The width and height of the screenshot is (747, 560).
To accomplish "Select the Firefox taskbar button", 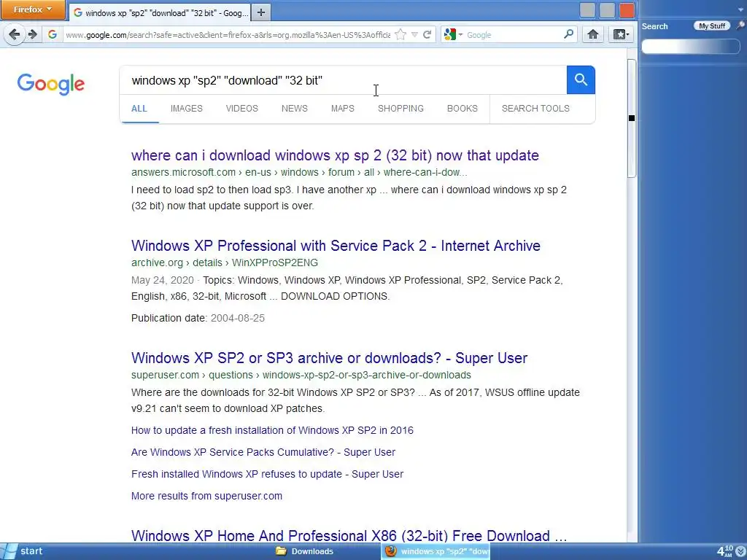I will (x=436, y=551).
